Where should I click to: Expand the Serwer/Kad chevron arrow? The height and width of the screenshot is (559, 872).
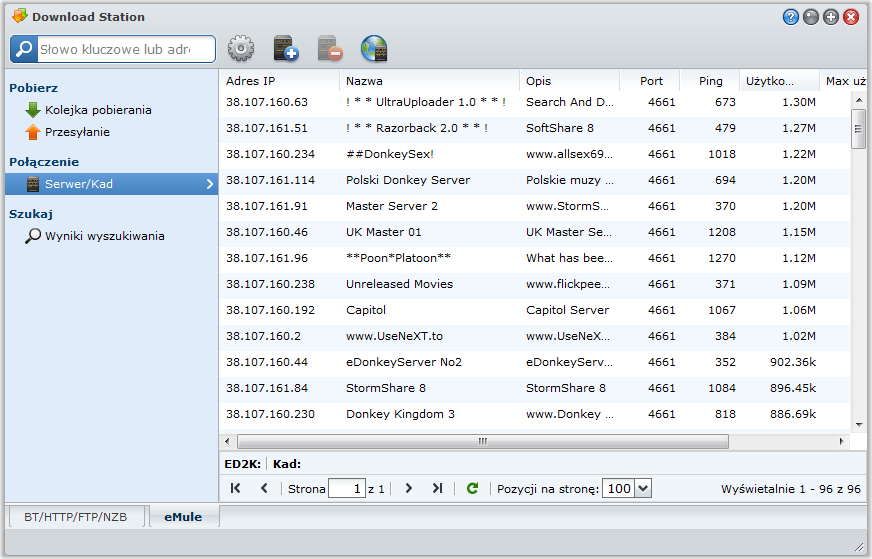click(x=210, y=184)
